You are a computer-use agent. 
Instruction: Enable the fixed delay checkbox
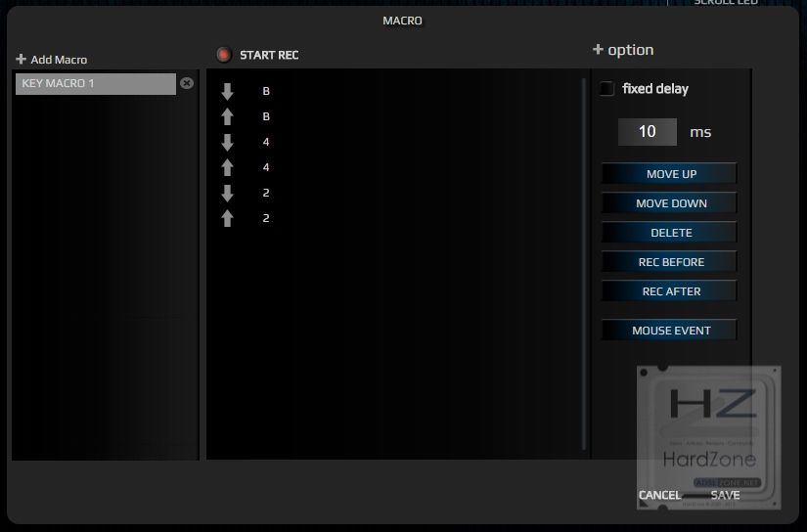click(x=606, y=88)
